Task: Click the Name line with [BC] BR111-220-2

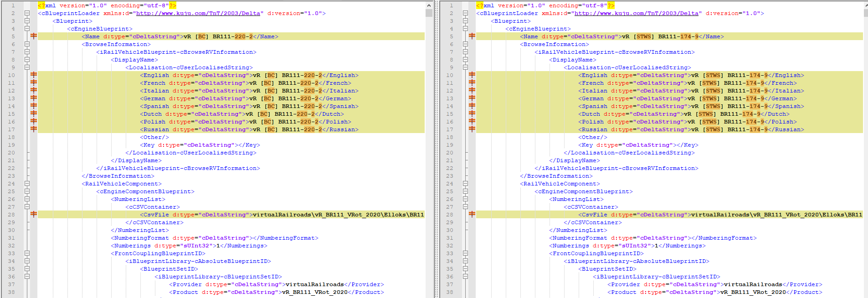Action: (x=231, y=36)
